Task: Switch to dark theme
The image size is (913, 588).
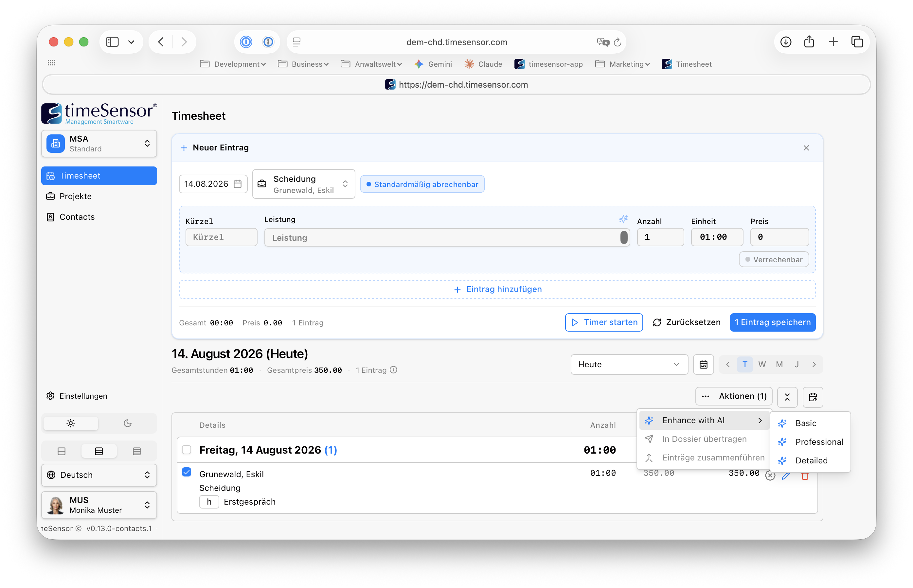Action: coord(128,424)
